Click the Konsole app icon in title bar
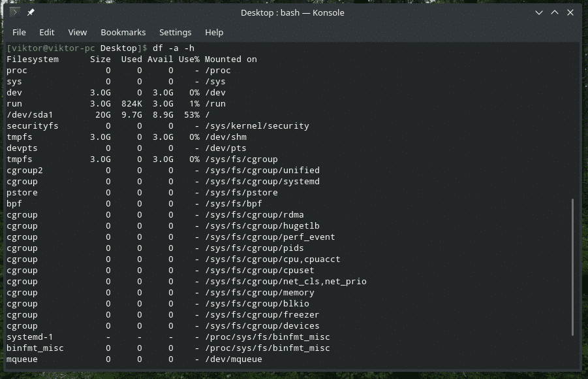 pos(14,12)
